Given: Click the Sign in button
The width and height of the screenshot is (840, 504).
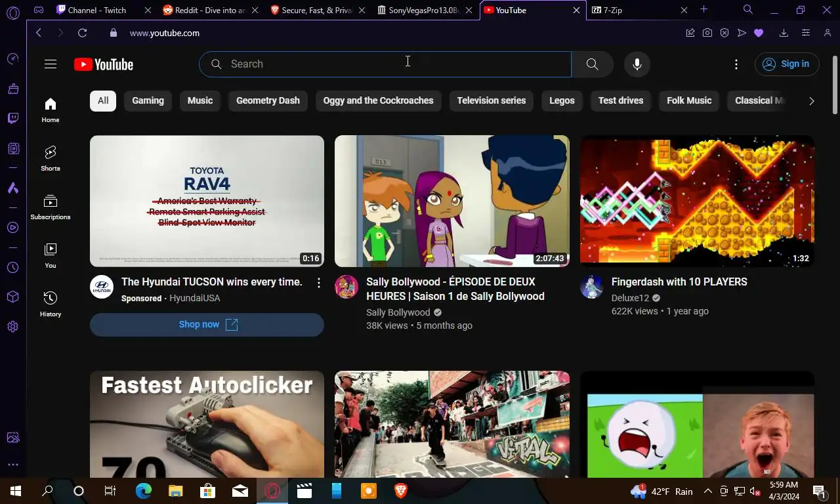Looking at the screenshot, I should pyautogui.click(x=787, y=64).
